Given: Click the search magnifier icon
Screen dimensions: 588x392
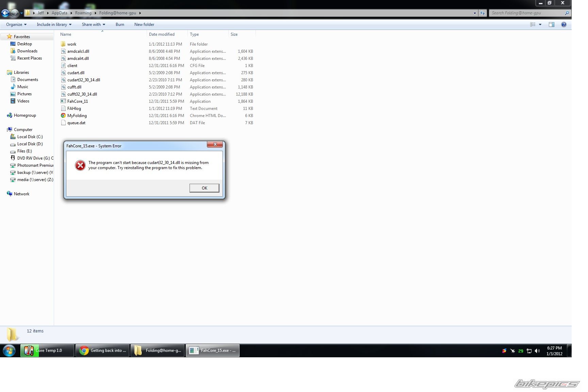Looking at the screenshot, I should pos(567,13).
